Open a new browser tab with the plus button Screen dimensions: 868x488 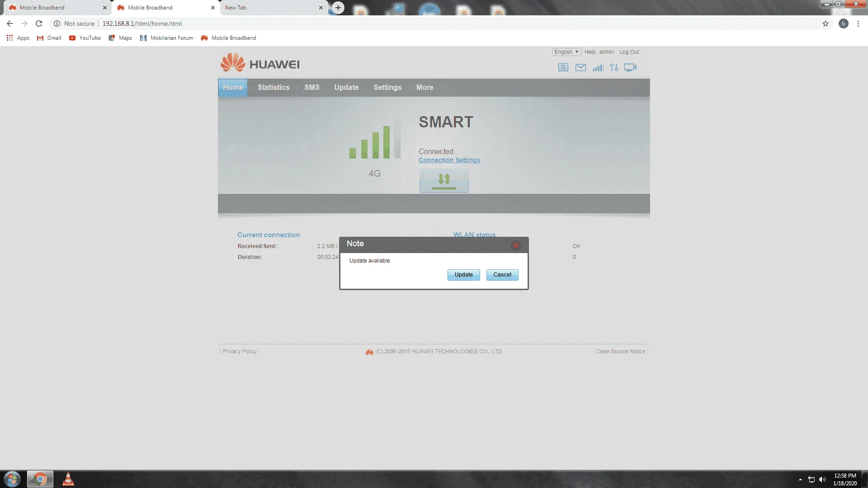click(x=338, y=8)
